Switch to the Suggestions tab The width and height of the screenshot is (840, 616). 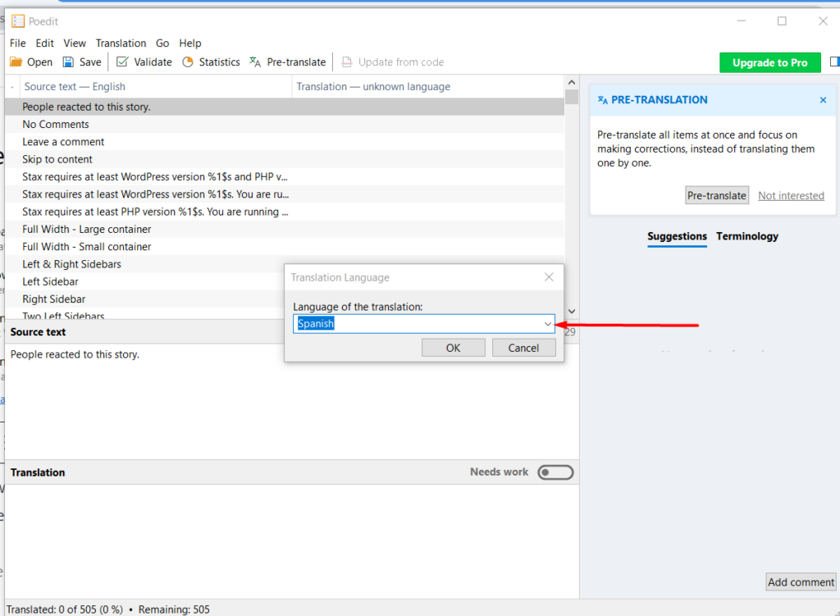(677, 236)
